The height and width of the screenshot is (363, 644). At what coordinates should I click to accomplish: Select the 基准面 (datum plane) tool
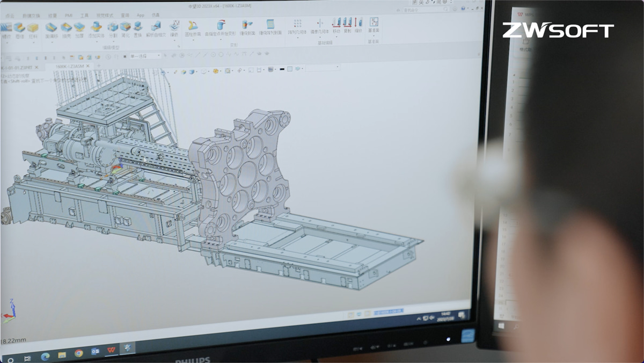pyautogui.click(x=374, y=25)
